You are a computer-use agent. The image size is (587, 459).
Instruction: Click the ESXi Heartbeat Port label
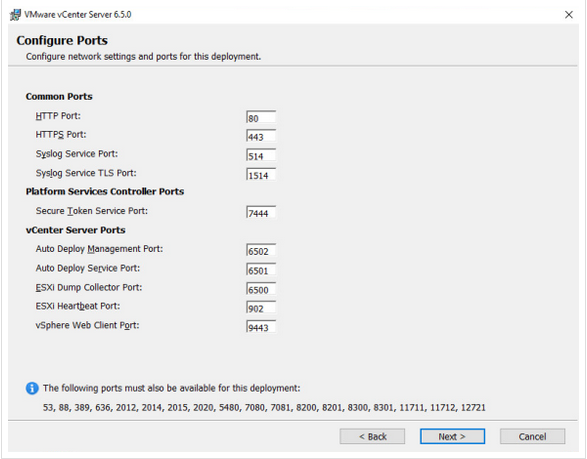pos(78,306)
